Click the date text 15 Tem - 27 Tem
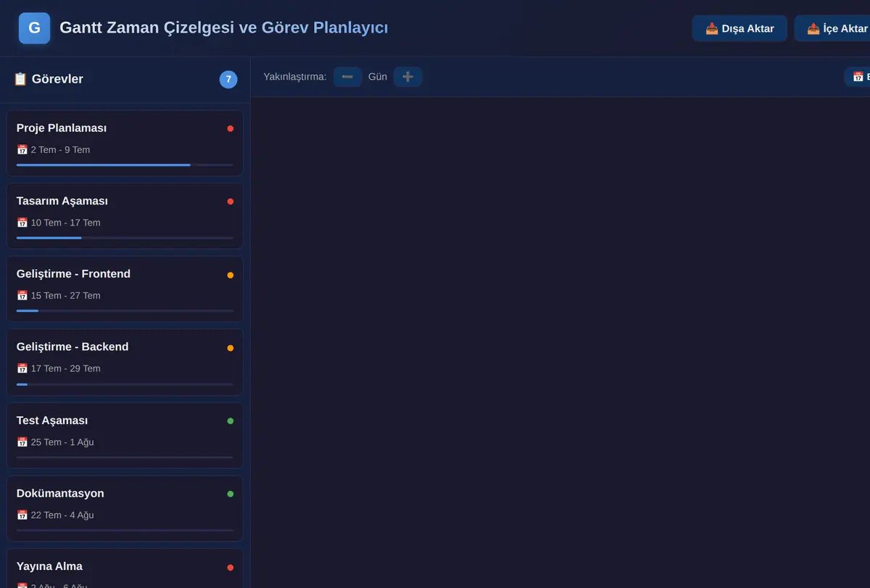 (65, 296)
